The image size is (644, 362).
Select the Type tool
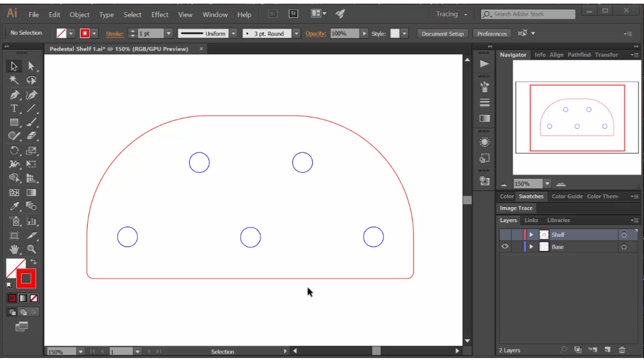pyautogui.click(x=14, y=108)
